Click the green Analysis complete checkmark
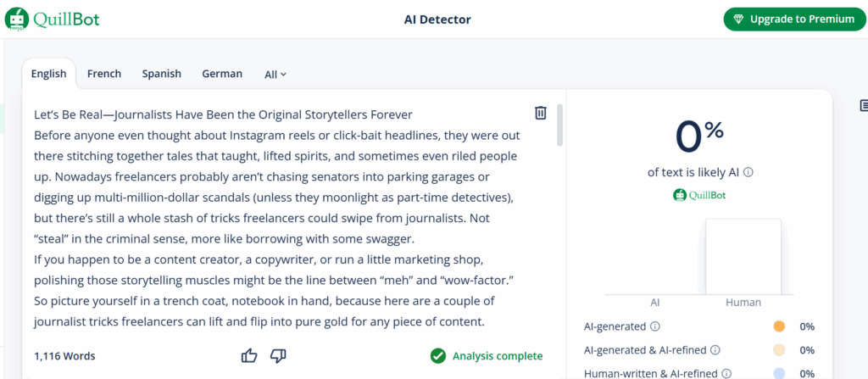The width and height of the screenshot is (868, 379). point(438,356)
